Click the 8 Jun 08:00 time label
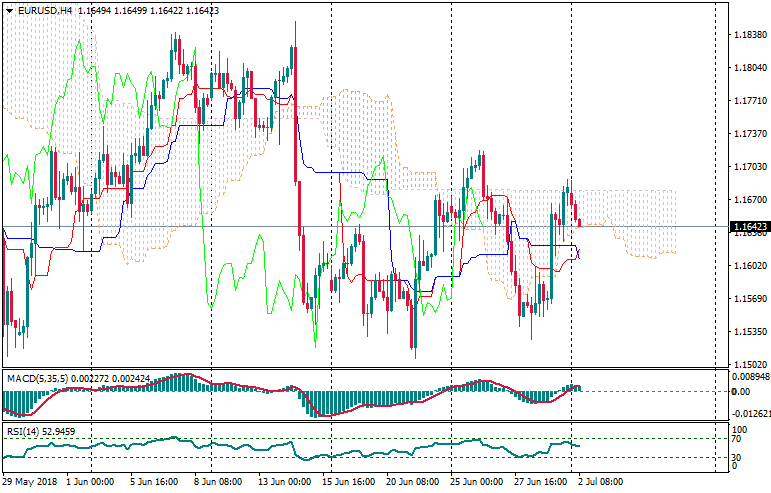Screen dimensions: 771x493 click(x=217, y=481)
